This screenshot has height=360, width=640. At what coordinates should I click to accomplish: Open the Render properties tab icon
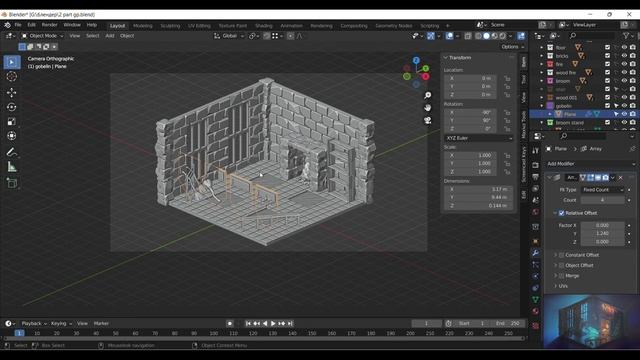536,165
